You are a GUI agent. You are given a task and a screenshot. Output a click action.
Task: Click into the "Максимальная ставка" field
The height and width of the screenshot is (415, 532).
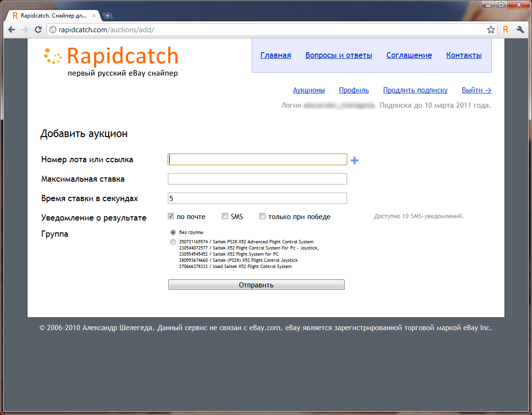[257, 179]
